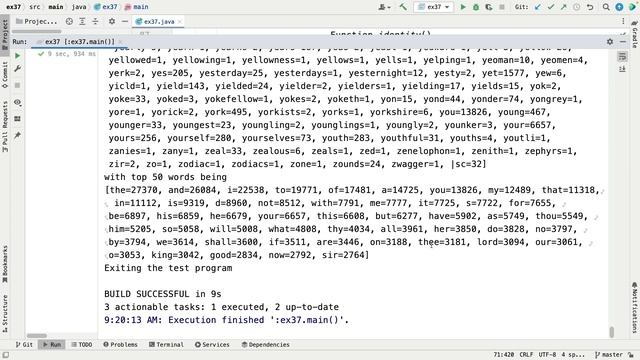
Task: Click the Git rollback undo icon
Action: [x=590, y=7]
